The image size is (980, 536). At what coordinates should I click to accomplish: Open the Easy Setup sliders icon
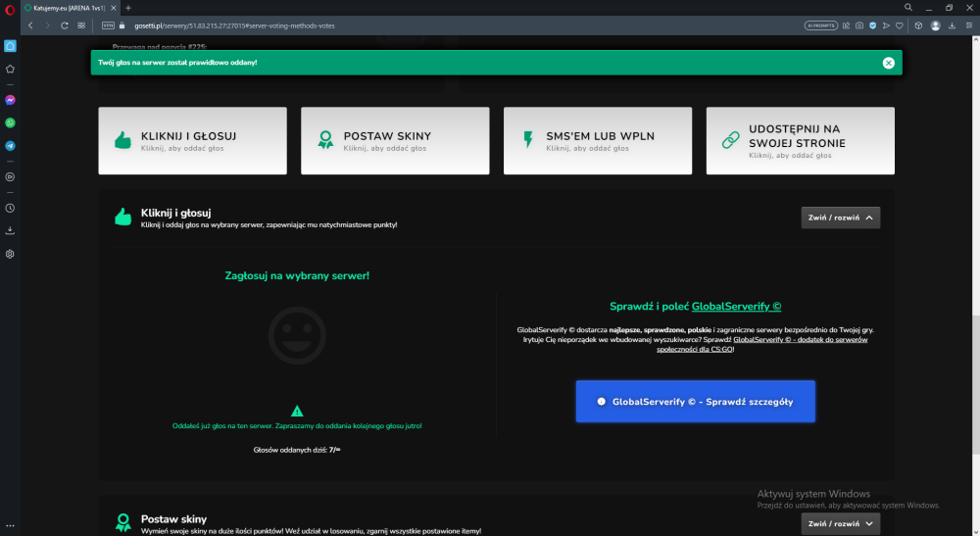coord(969,25)
